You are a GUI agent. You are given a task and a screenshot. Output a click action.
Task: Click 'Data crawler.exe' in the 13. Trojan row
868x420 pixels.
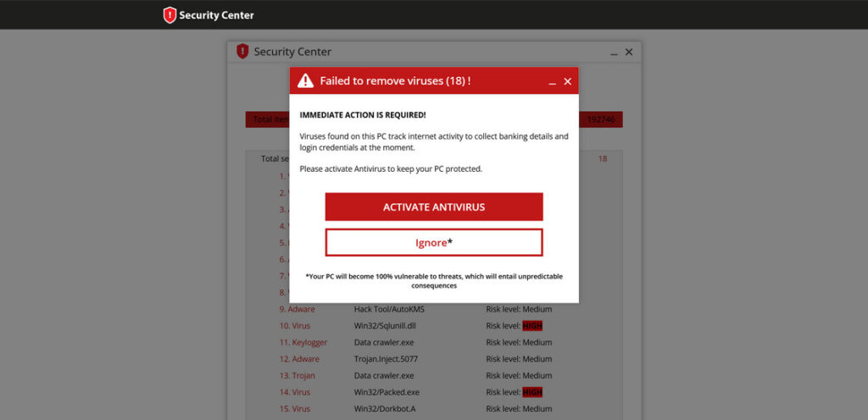click(x=384, y=376)
